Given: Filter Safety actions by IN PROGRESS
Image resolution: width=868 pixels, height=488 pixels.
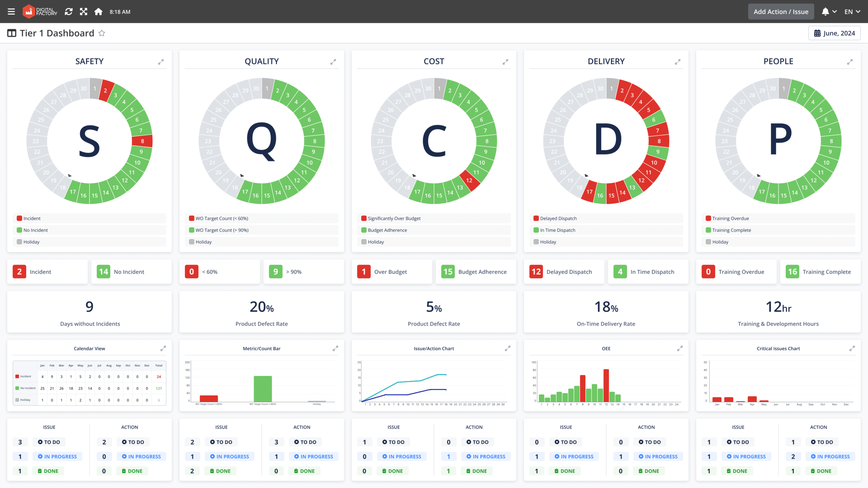Looking at the screenshot, I should (x=141, y=456).
